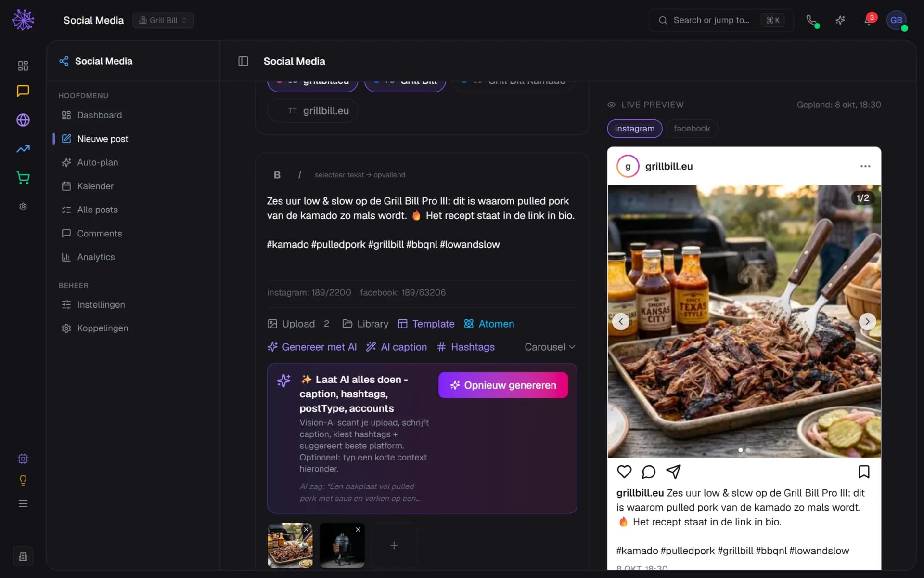Open the Carousel post type dropdown
The width and height of the screenshot is (924, 578).
click(550, 347)
